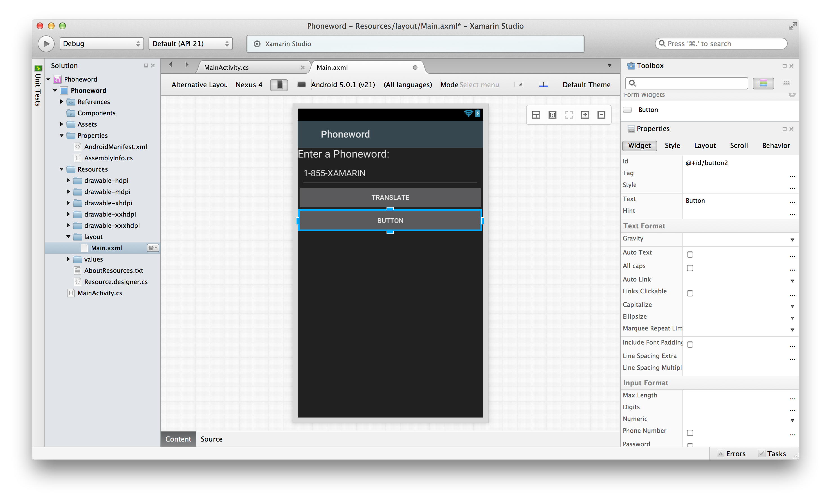Open Main.axml gear options in tree
Image resolution: width=831 pixels, height=504 pixels.
pyautogui.click(x=153, y=248)
